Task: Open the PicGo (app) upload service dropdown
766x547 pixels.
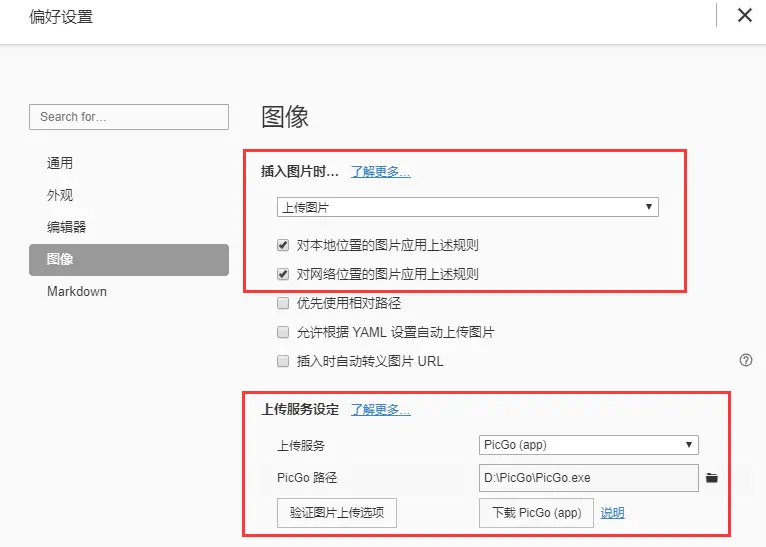Action: pyautogui.click(x=589, y=445)
